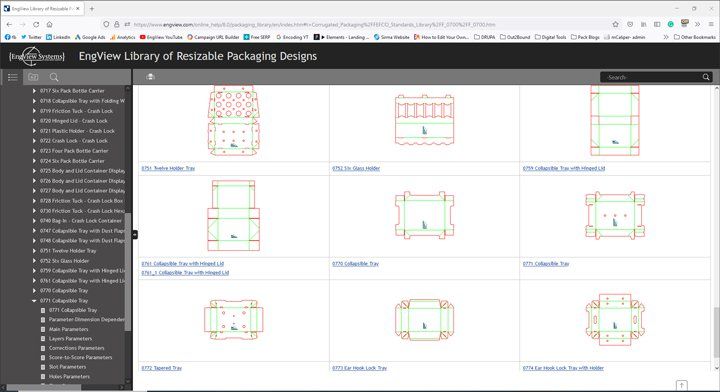Image resolution: width=720 pixels, height=392 pixels.
Task: Open 0759 Collapsible Tray with Hinged Lid link
Action: click(x=563, y=168)
